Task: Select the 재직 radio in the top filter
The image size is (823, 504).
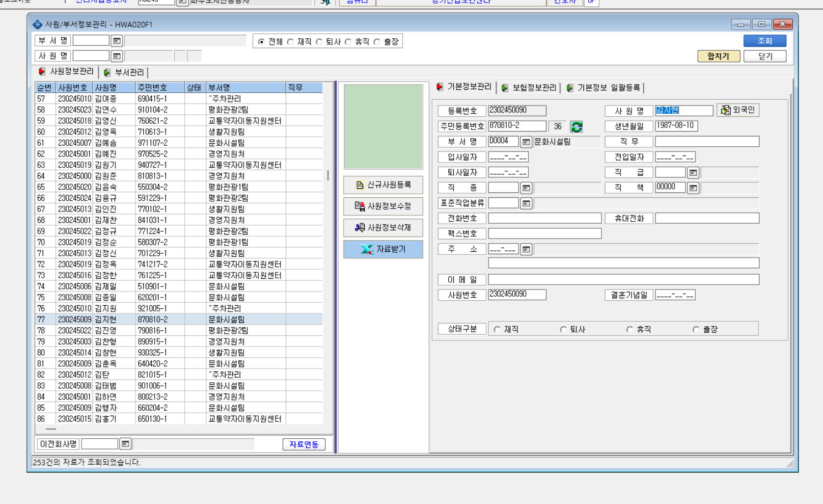Action: [x=290, y=42]
